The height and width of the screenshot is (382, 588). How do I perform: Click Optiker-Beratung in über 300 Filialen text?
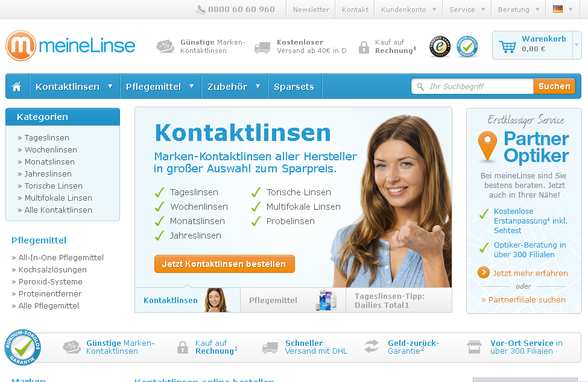tap(530, 249)
